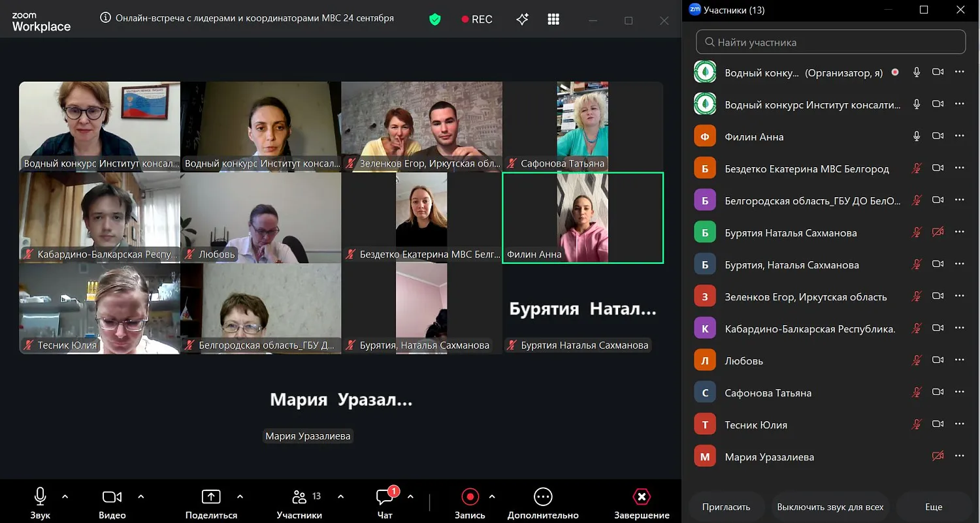The image size is (980, 523).
Task: Toggle microphone for Филин Анна in list
Action: [x=917, y=136]
